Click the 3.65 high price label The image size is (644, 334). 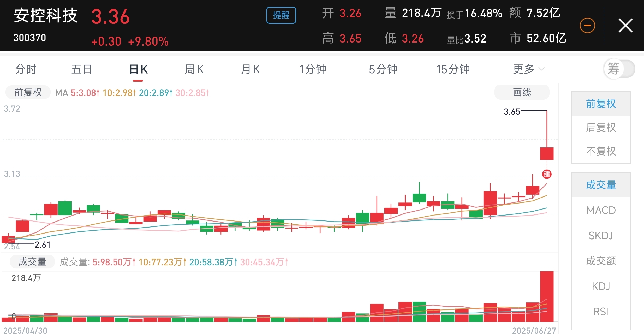point(512,112)
